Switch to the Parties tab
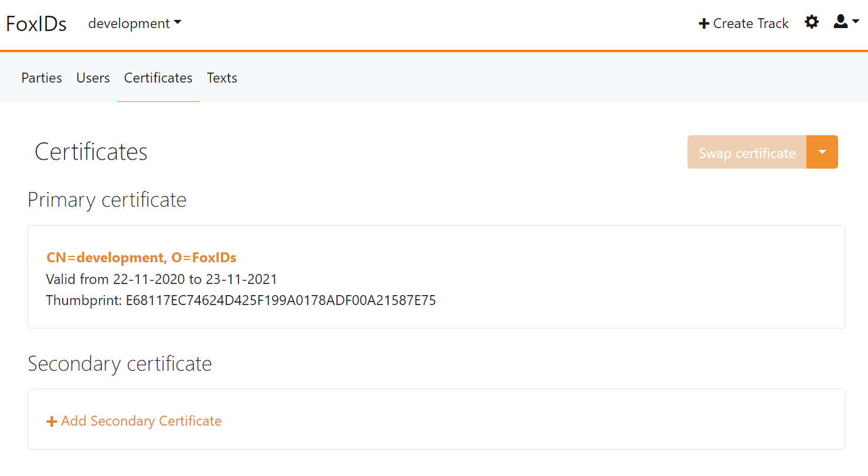 point(41,77)
